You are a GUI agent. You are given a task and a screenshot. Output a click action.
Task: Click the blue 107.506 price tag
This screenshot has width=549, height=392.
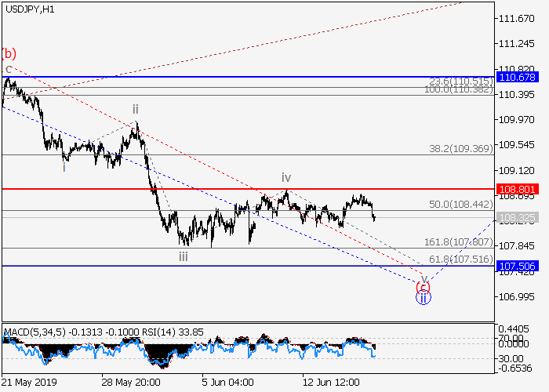pyautogui.click(x=517, y=266)
